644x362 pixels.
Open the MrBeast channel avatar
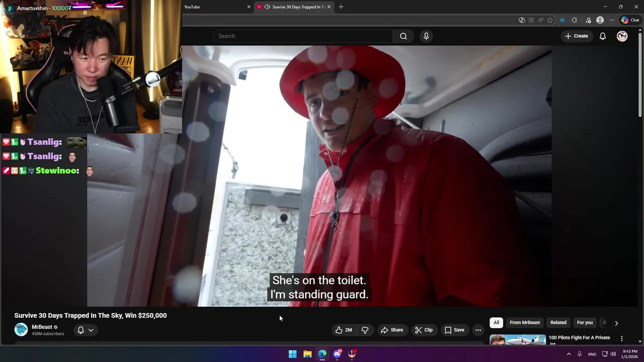pyautogui.click(x=21, y=330)
